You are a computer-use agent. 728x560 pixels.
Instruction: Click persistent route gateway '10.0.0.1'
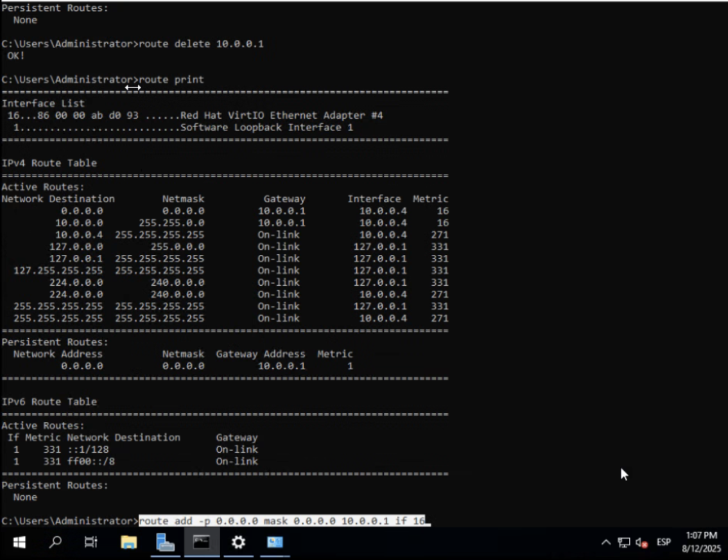pos(281,366)
